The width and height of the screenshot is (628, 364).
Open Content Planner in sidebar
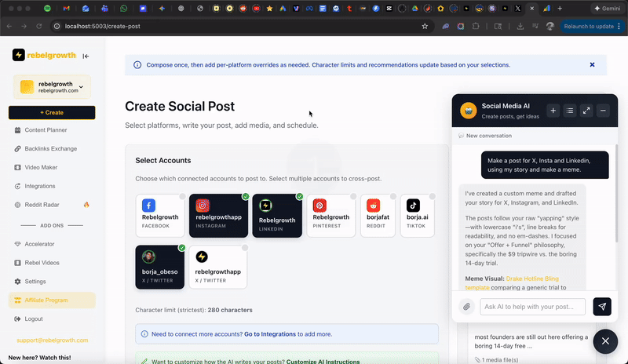click(46, 129)
